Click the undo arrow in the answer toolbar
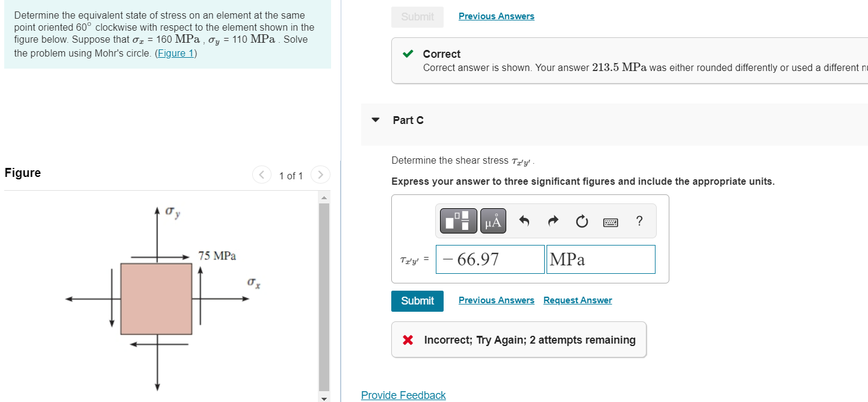 [x=524, y=221]
